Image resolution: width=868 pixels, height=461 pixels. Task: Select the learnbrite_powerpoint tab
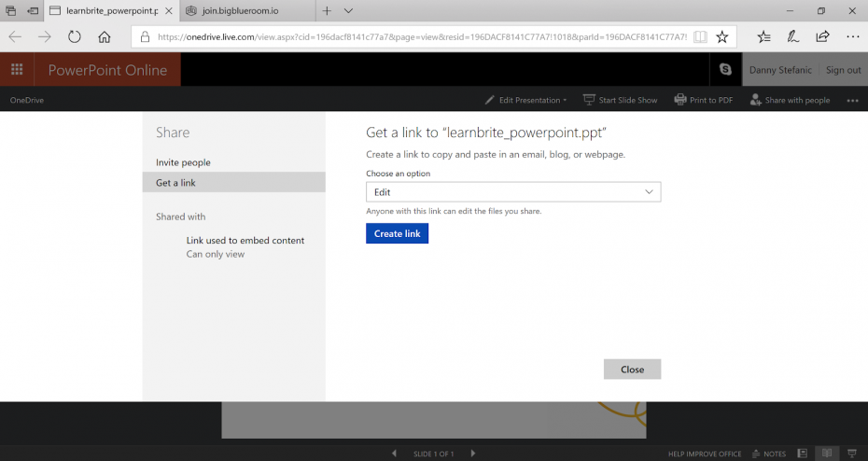(112, 10)
